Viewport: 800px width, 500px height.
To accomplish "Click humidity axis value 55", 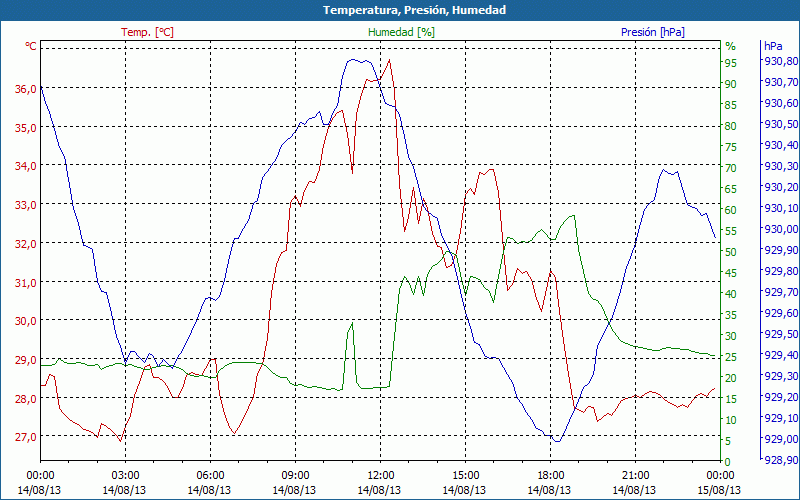I will pyautogui.click(x=731, y=231).
